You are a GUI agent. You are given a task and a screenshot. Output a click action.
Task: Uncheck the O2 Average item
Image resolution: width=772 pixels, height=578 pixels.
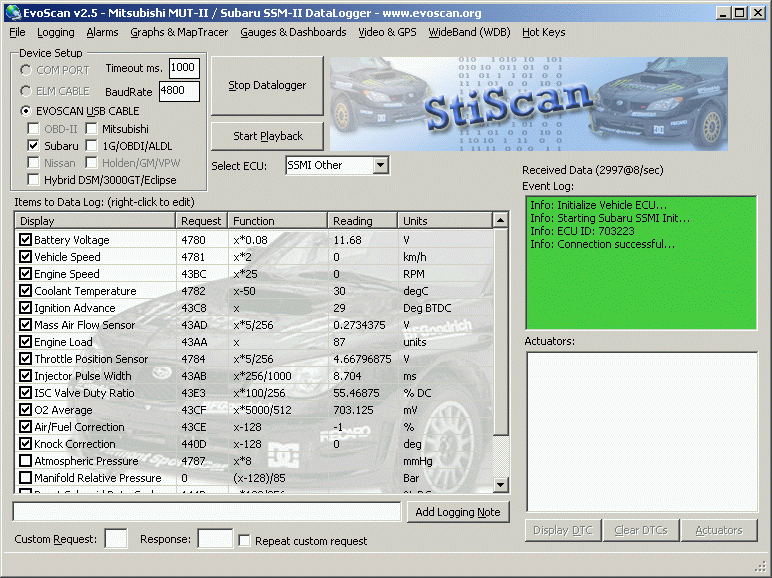pos(25,410)
